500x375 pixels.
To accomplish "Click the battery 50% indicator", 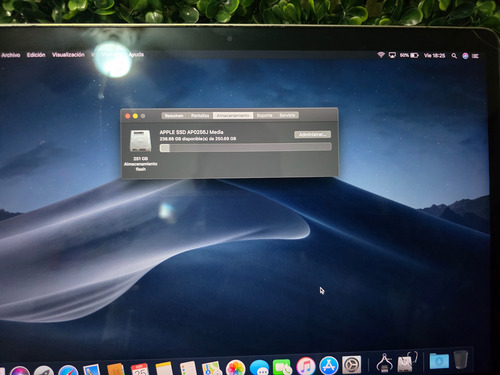I will pos(409,55).
